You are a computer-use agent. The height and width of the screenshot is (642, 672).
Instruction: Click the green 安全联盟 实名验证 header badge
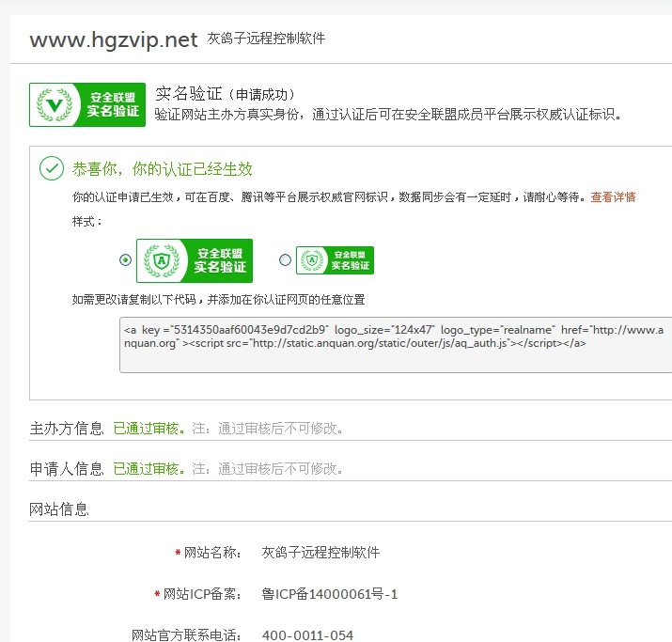tap(87, 104)
